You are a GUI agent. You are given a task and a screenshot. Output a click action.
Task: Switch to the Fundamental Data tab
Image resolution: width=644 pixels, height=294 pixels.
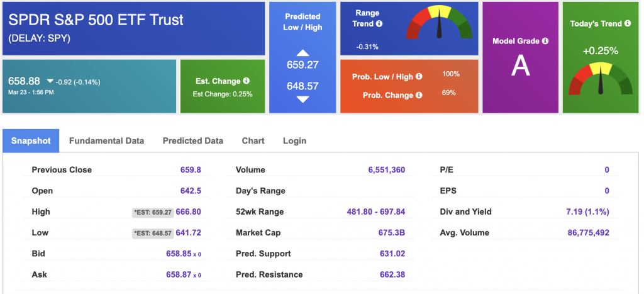[x=106, y=141]
